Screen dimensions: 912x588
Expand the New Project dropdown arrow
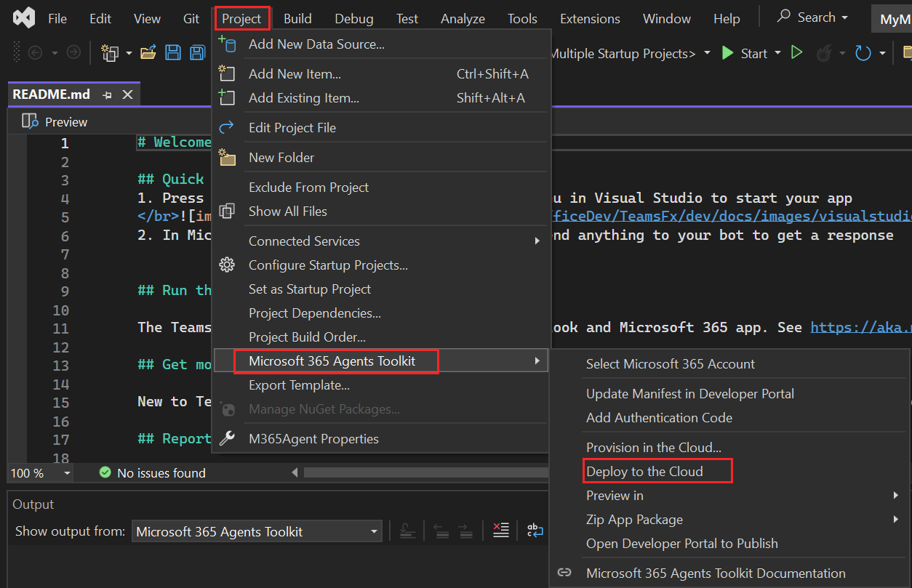(x=129, y=53)
